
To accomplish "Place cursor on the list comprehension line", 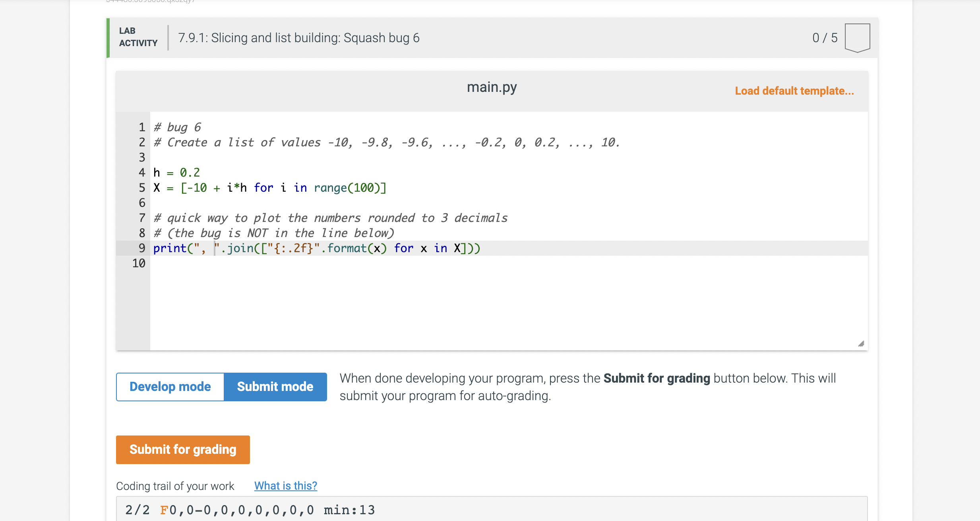I will tap(269, 187).
